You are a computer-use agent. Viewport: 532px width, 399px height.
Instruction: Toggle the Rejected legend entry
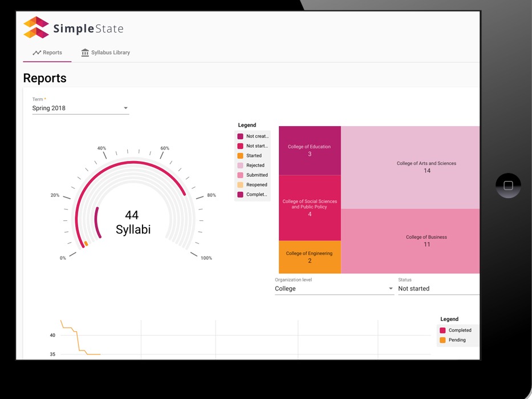click(x=255, y=166)
